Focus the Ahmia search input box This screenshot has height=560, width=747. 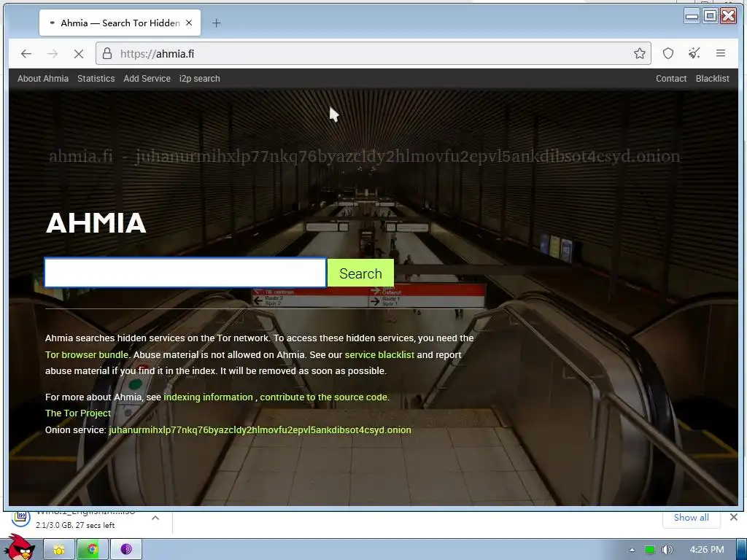185,273
